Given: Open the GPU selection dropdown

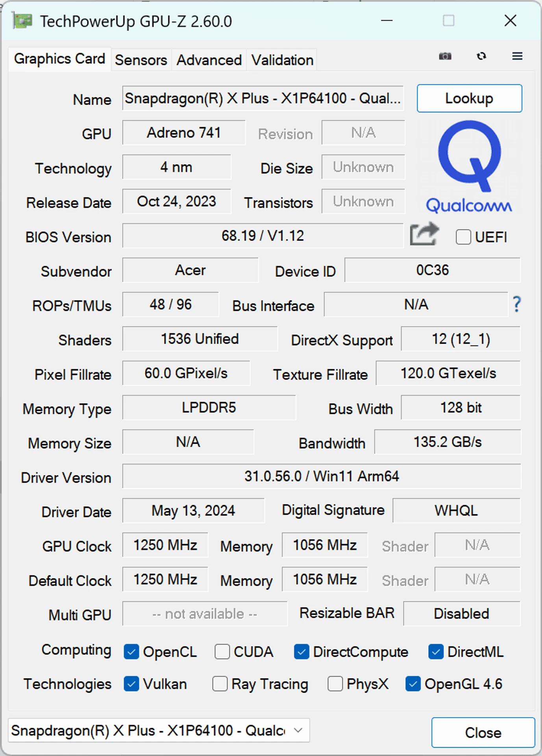Looking at the screenshot, I should click(159, 730).
